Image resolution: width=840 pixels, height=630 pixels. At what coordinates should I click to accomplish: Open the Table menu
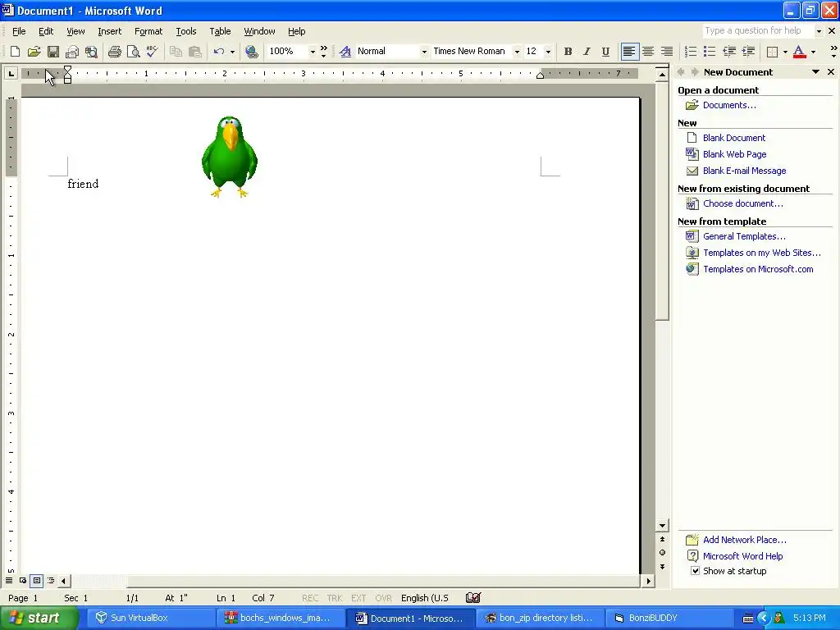(220, 31)
